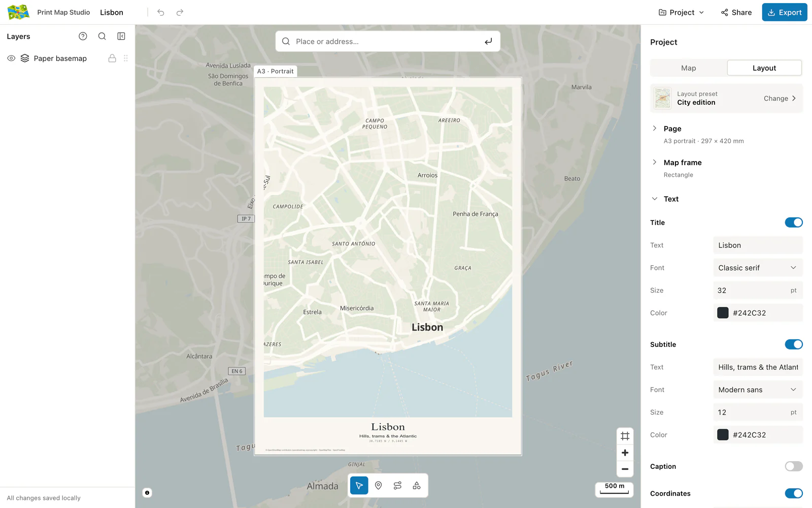Zoom out of the map
The height and width of the screenshot is (508, 812).
[x=625, y=469]
